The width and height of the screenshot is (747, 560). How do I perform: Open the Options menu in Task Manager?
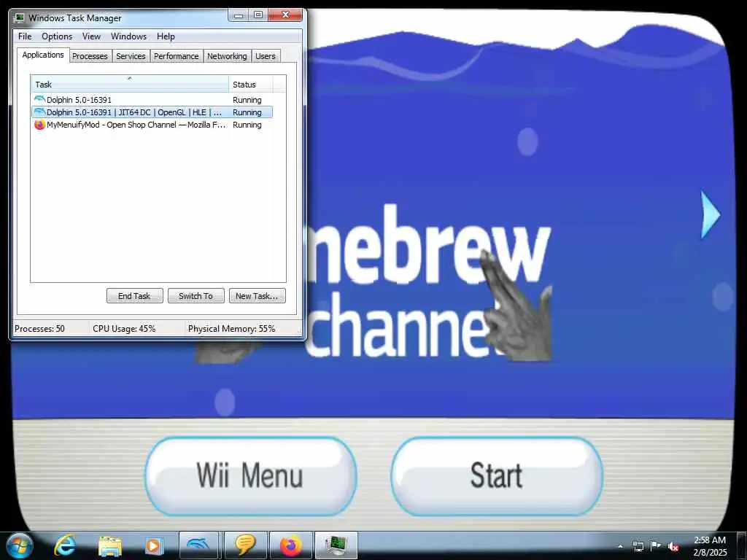(x=57, y=36)
